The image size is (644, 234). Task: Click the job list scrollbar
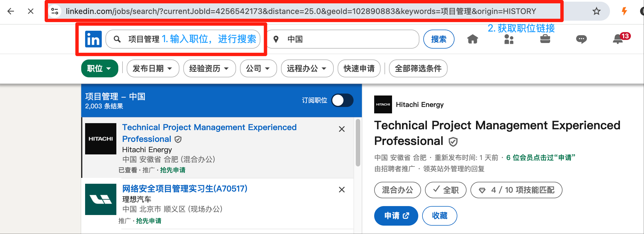(x=358, y=143)
